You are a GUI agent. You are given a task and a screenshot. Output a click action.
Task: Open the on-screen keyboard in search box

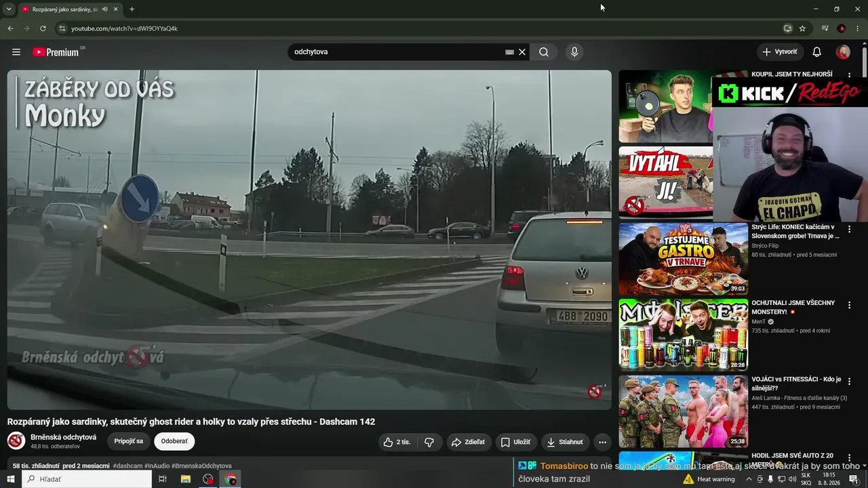(510, 52)
